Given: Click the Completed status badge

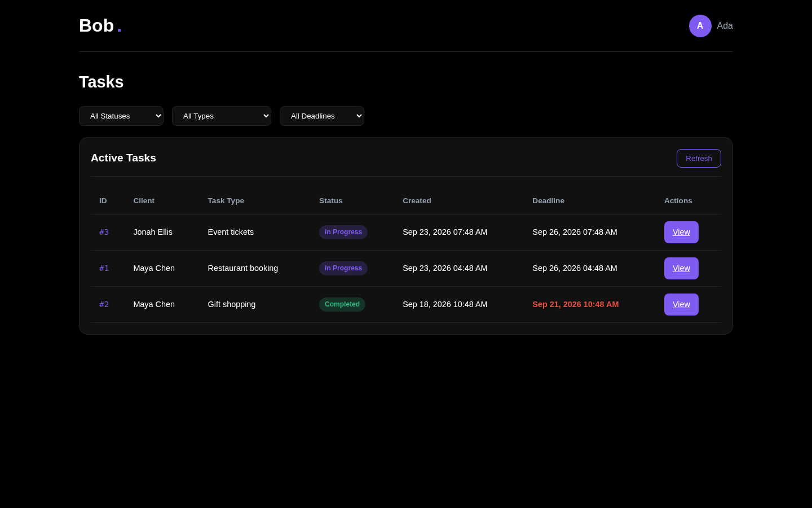Looking at the screenshot, I should [342, 304].
